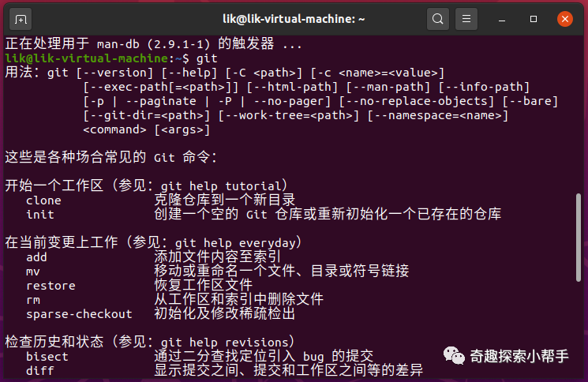Click the 'init' command in the list
This screenshot has height=382, width=588.
pyautogui.click(x=40, y=214)
